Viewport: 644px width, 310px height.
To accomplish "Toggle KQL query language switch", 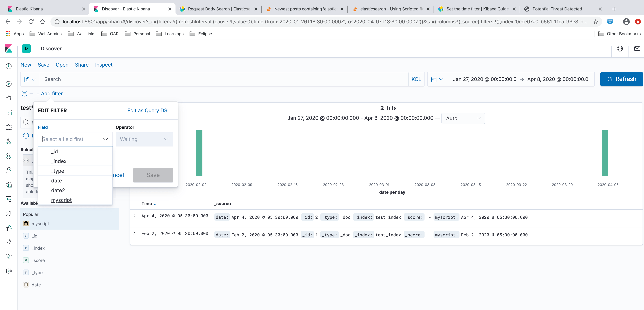I will click(x=416, y=79).
